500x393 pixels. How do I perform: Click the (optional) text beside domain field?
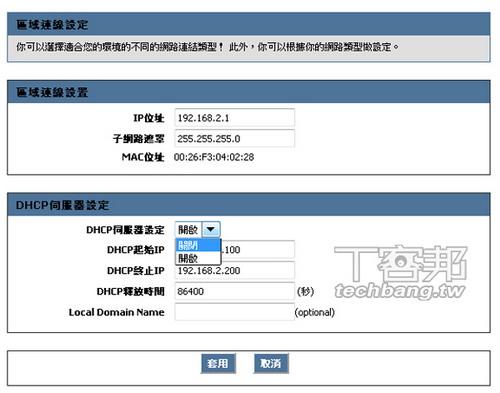click(315, 312)
